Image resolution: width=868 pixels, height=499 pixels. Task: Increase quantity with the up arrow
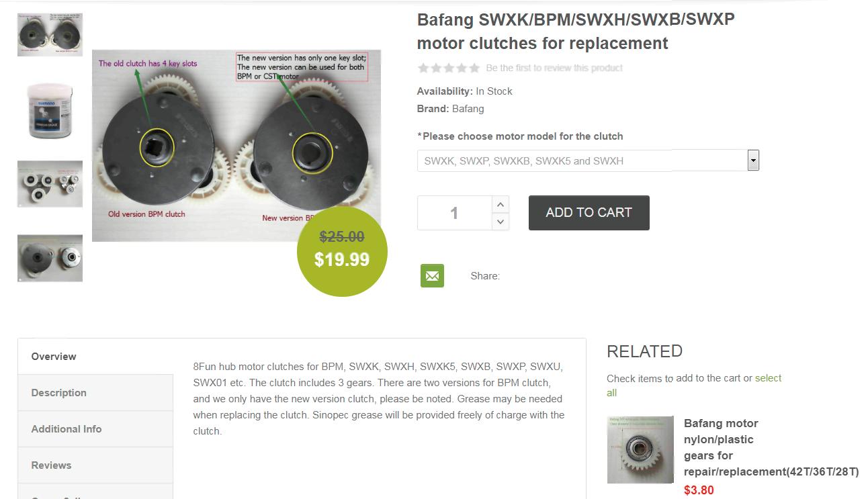tap(500, 204)
